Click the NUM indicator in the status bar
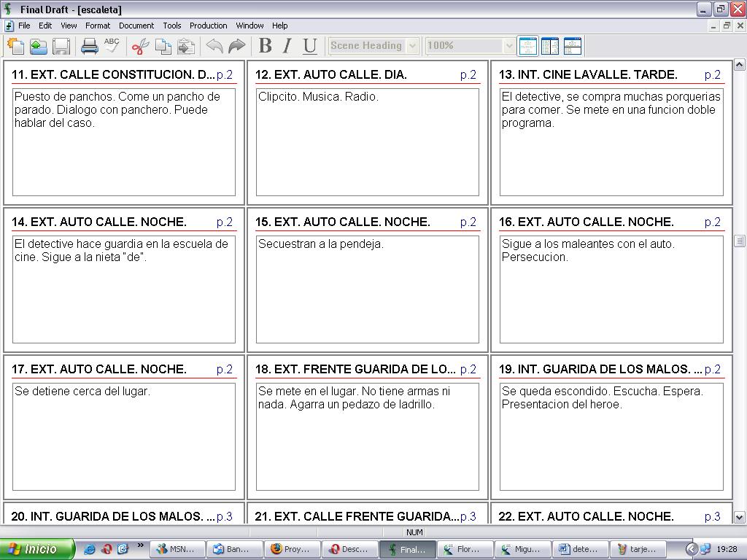 (414, 532)
